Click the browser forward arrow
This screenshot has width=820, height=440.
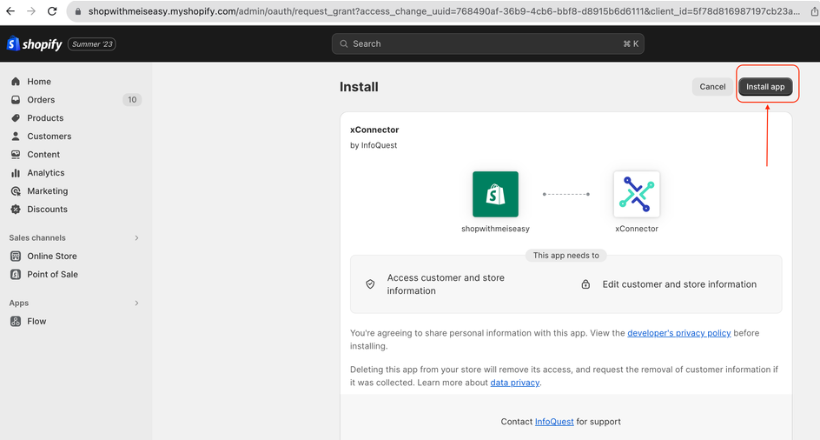click(31, 11)
